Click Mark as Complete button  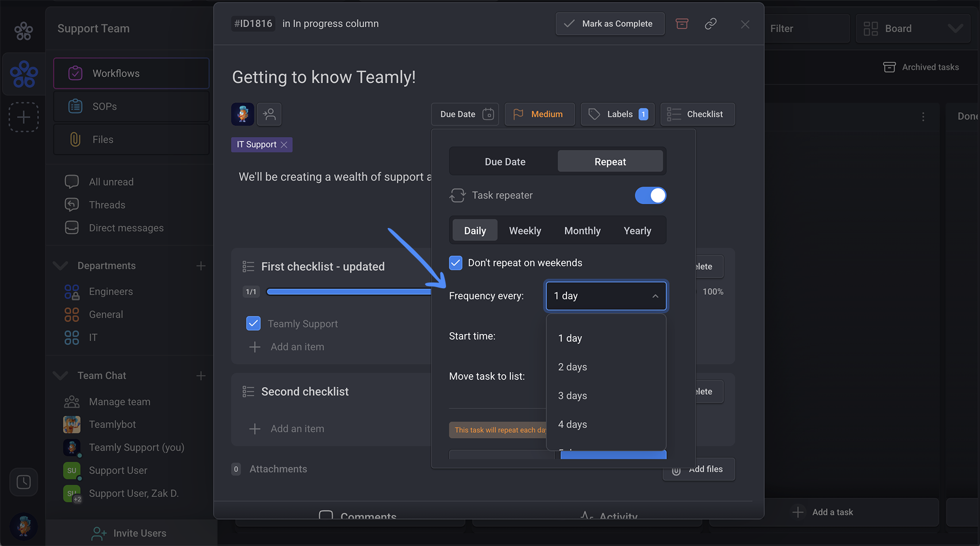pos(610,24)
